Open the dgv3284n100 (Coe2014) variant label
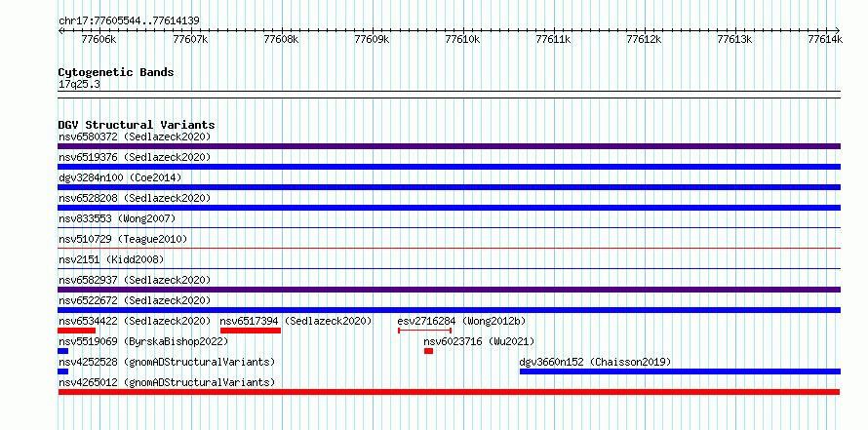868x430 pixels. coord(120,177)
